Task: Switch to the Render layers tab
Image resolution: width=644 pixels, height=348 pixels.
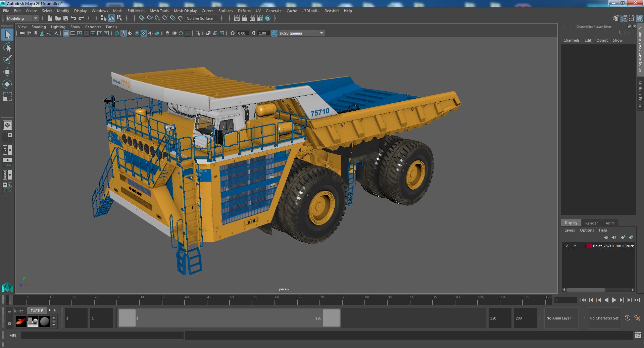Action: [x=591, y=223]
